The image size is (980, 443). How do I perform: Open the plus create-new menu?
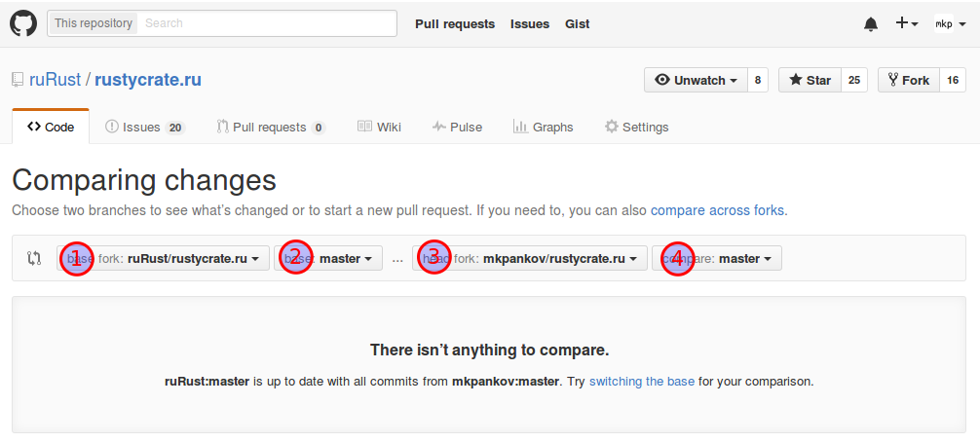tap(906, 23)
